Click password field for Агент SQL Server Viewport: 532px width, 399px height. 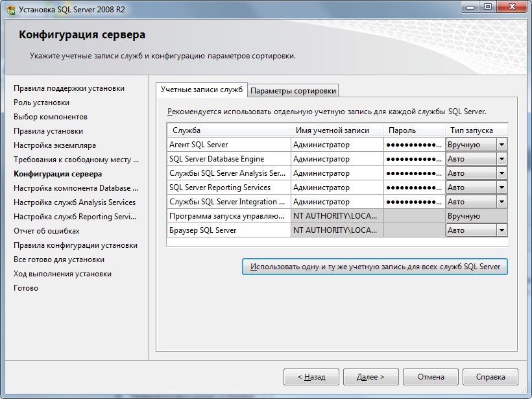(x=415, y=145)
